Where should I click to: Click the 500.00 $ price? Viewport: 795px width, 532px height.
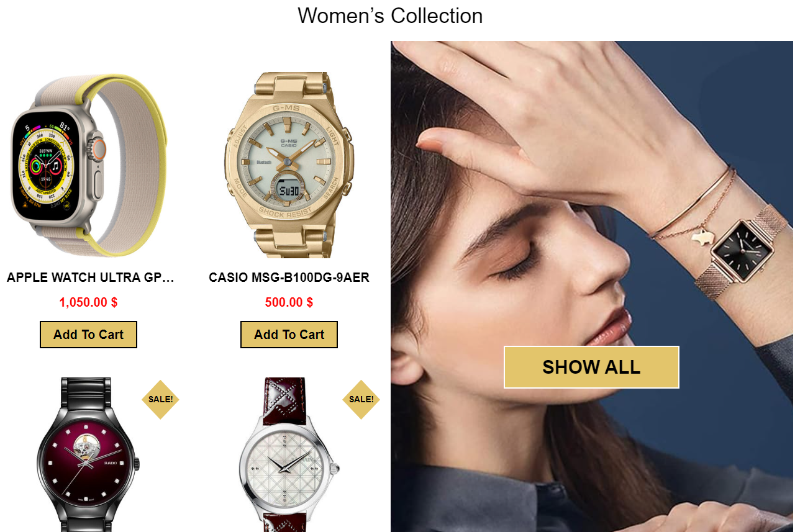point(289,302)
